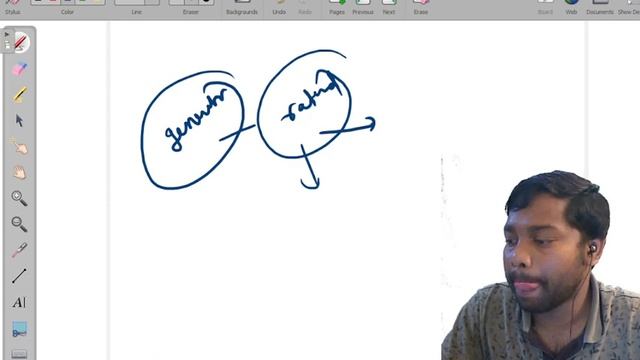Select the arrow Selector tool
640x360 pixels.
[x=19, y=121]
